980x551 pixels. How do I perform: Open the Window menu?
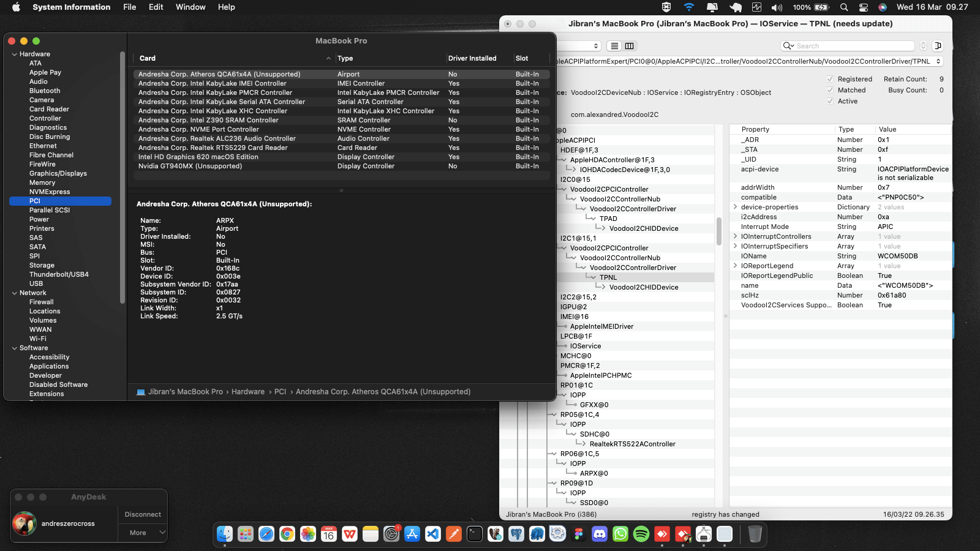(x=190, y=7)
